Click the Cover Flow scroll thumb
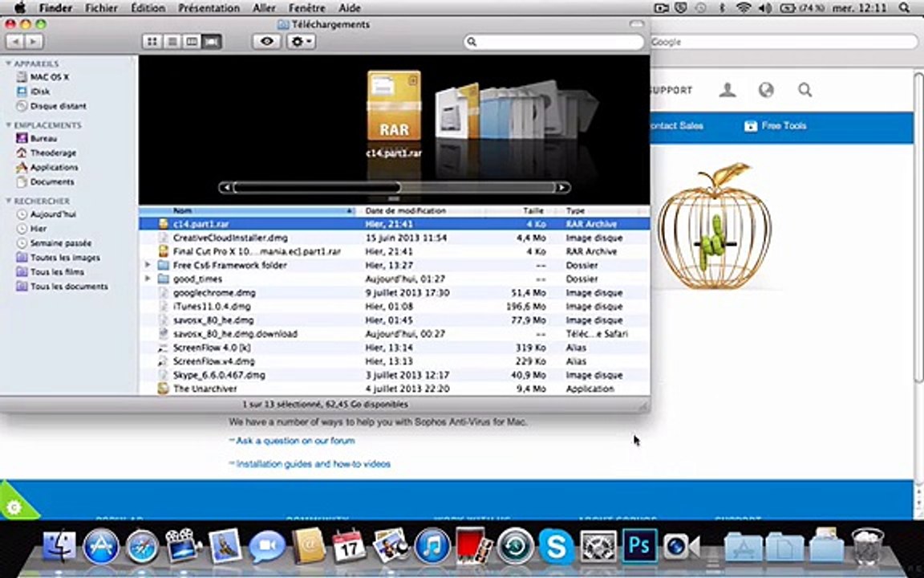This screenshot has height=578, width=924. [317, 188]
